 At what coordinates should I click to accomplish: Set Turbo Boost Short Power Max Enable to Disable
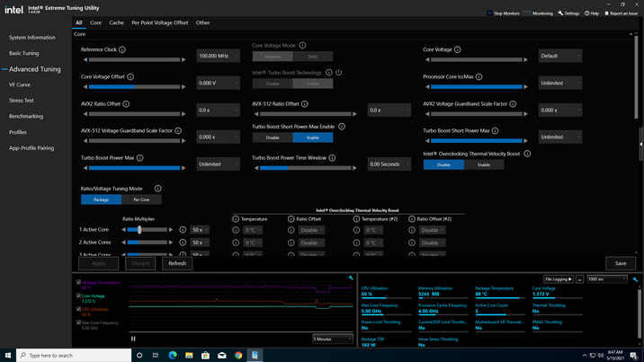click(273, 137)
